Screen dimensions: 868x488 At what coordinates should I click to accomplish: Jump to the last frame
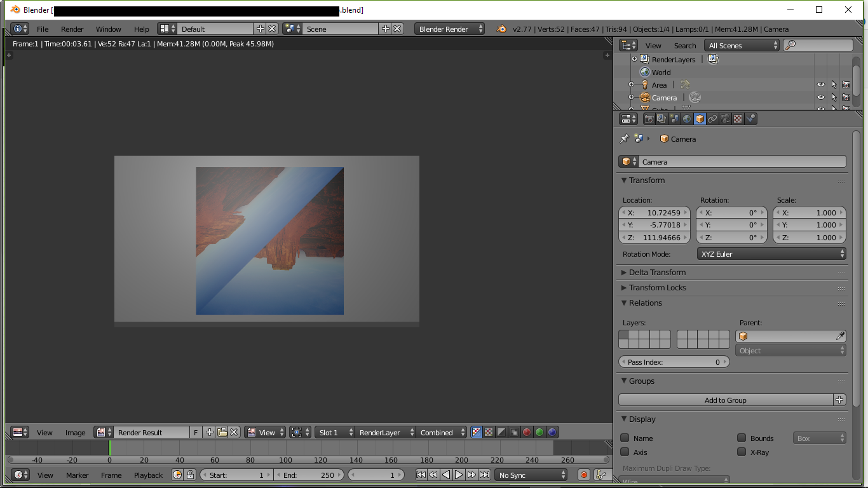(484, 475)
